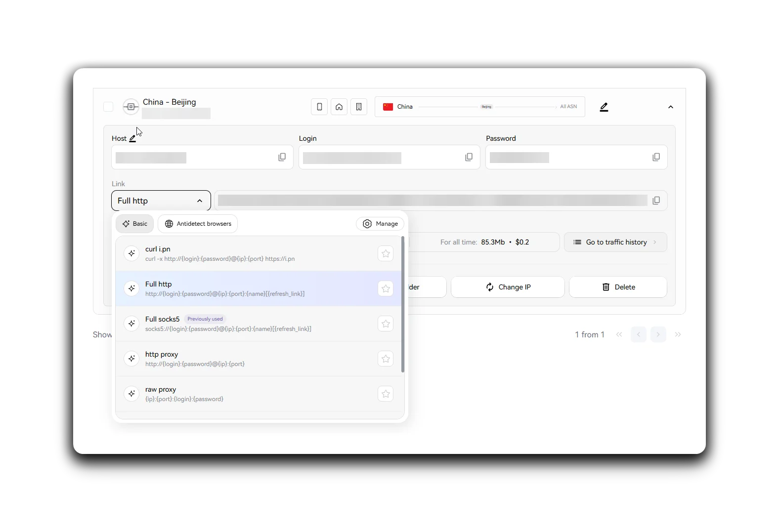Screen dimensions: 779x532
Task: Select the Full socks5 format option
Action: pyautogui.click(x=260, y=324)
